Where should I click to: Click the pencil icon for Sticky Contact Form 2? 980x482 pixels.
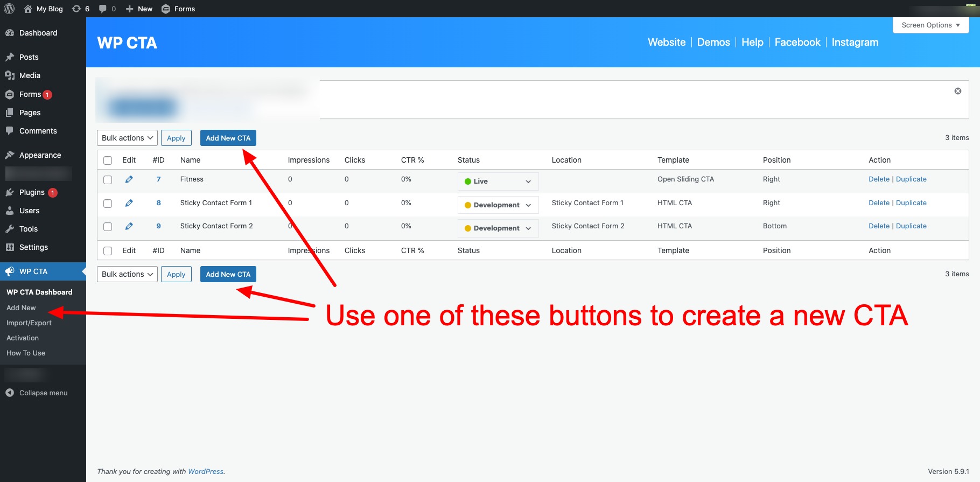(129, 226)
